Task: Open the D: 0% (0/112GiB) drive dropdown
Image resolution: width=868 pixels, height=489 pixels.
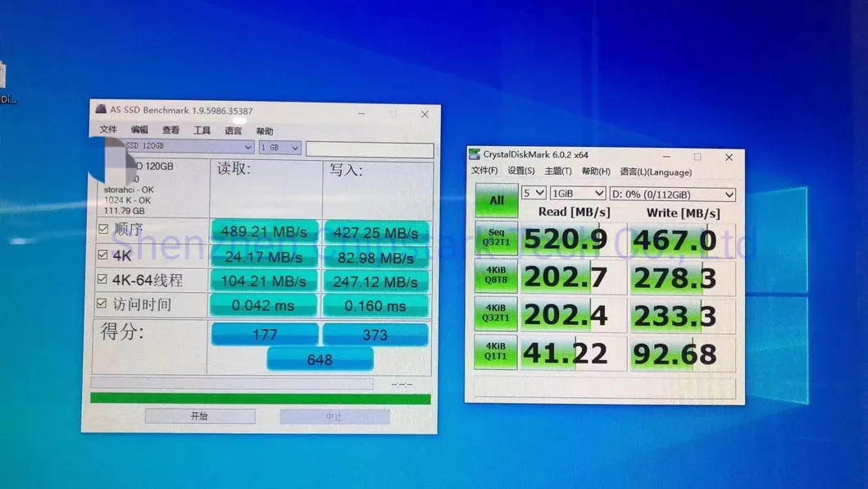Action: (673, 194)
